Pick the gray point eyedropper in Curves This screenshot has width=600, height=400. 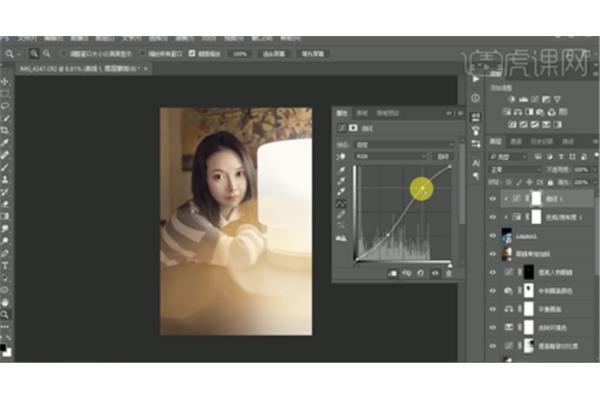tap(341, 181)
